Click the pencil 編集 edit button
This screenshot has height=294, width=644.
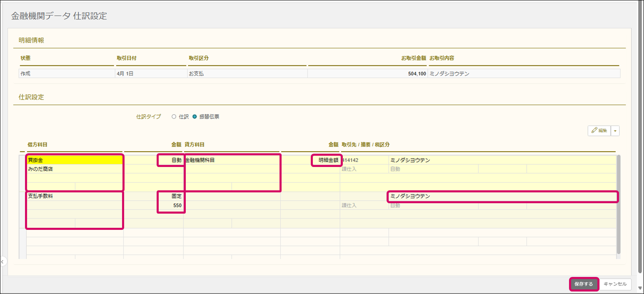pyautogui.click(x=600, y=130)
